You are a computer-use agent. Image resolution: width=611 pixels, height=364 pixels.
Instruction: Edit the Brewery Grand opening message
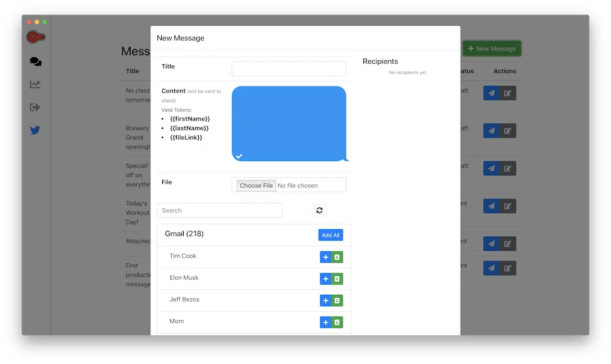(508, 131)
